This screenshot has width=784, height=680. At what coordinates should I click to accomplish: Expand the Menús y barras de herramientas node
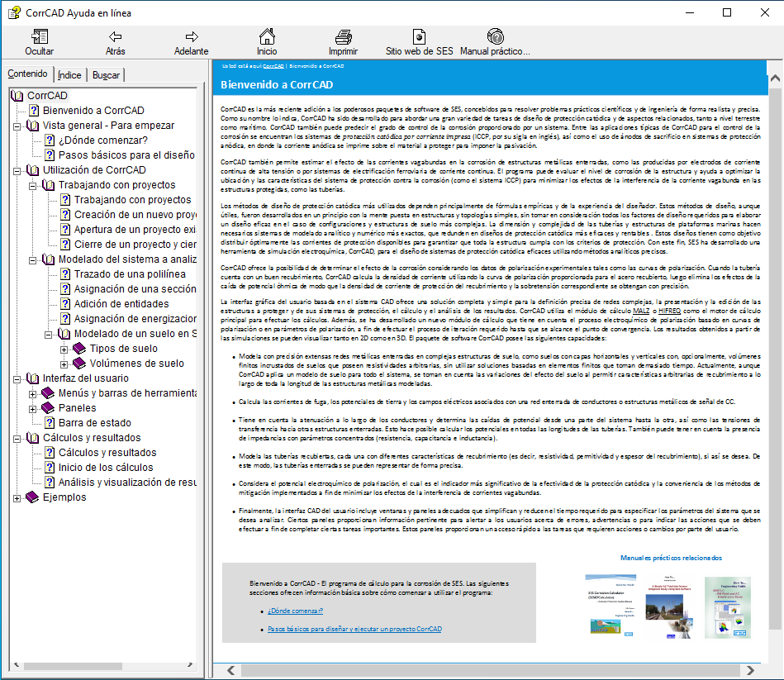[x=32, y=394]
